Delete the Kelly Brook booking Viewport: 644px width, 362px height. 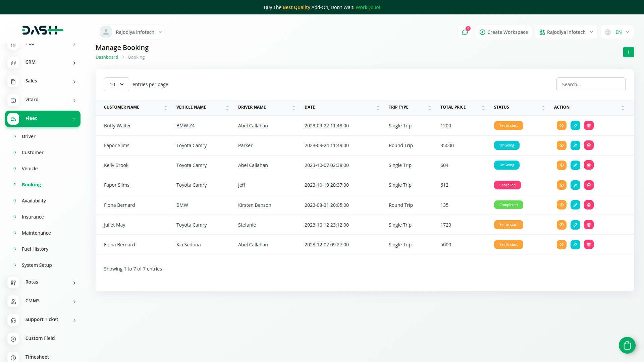pos(589,165)
